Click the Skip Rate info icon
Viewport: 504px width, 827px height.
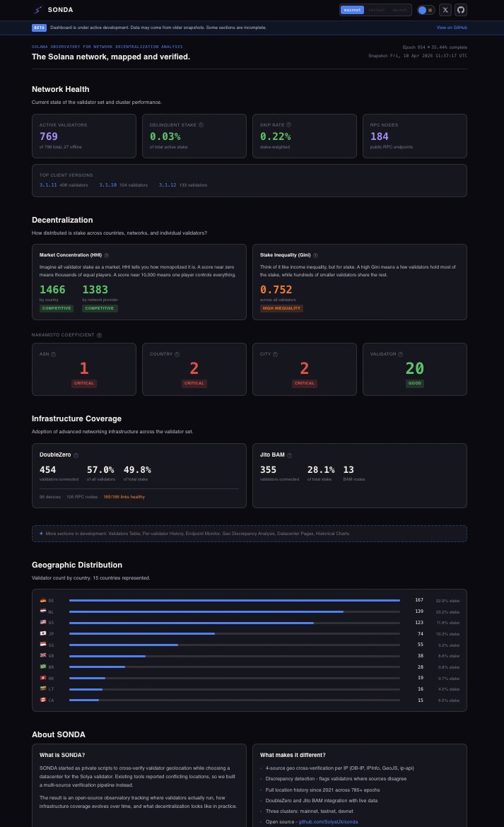click(288, 125)
